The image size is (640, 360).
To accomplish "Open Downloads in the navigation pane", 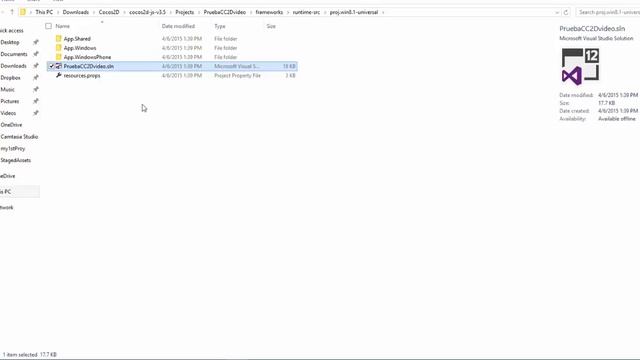I will [13, 66].
